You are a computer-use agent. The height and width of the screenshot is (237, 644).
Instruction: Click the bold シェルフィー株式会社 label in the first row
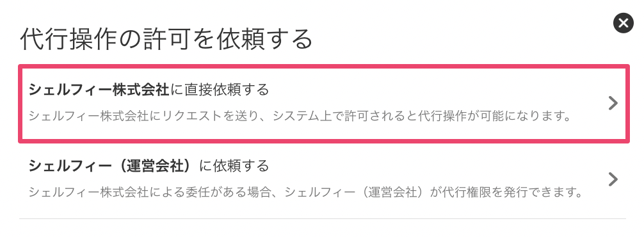click(99, 90)
